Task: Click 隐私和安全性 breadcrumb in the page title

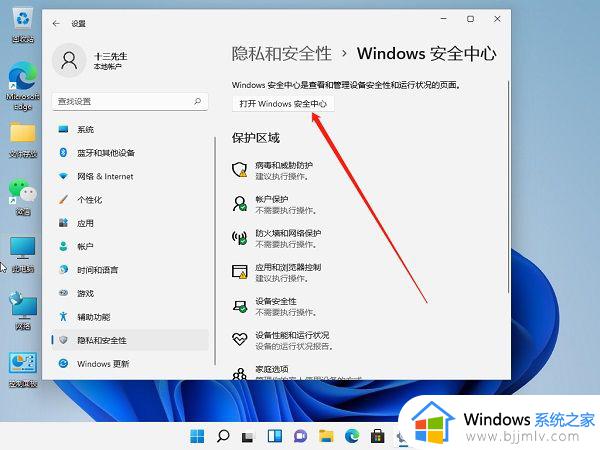Action: (282, 53)
